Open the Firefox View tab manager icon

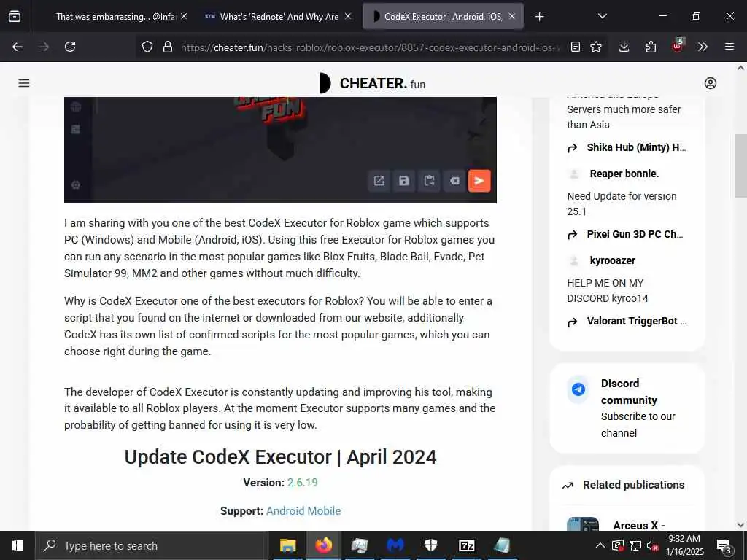(x=15, y=16)
